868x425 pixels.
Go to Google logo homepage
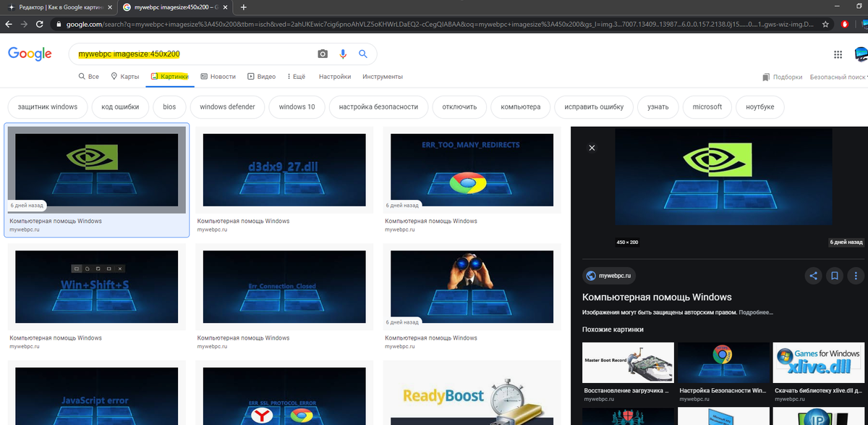30,54
